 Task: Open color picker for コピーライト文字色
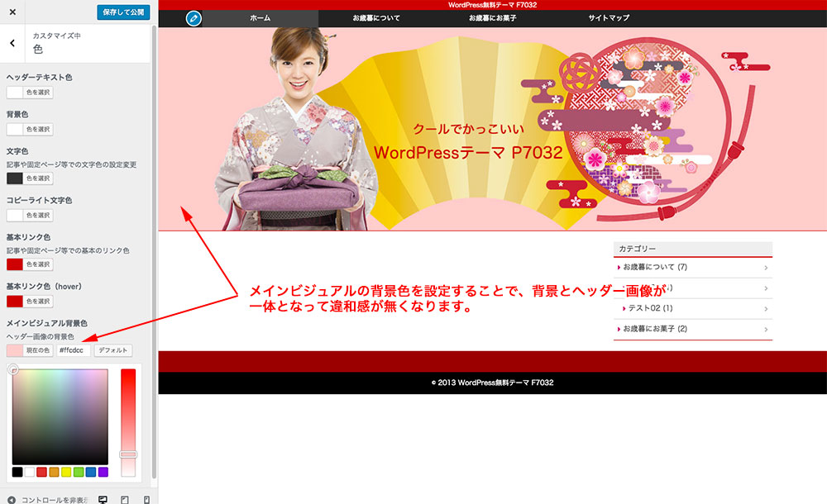point(30,215)
